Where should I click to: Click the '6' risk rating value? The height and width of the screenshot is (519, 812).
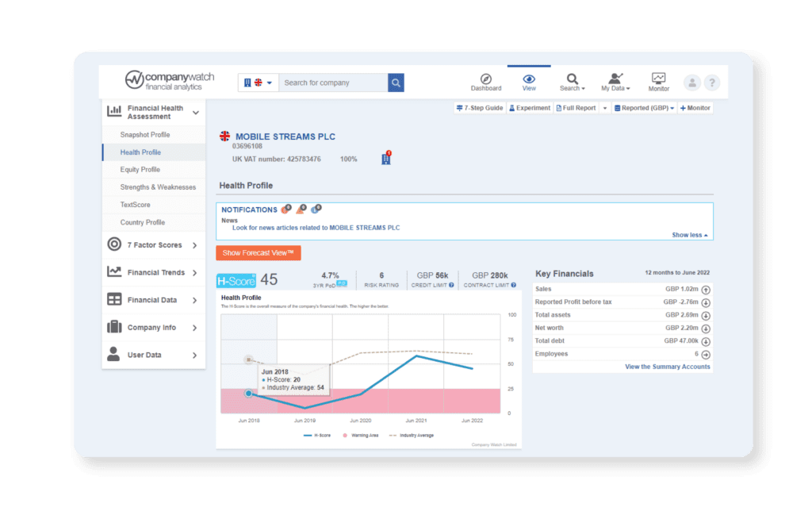(381, 275)
